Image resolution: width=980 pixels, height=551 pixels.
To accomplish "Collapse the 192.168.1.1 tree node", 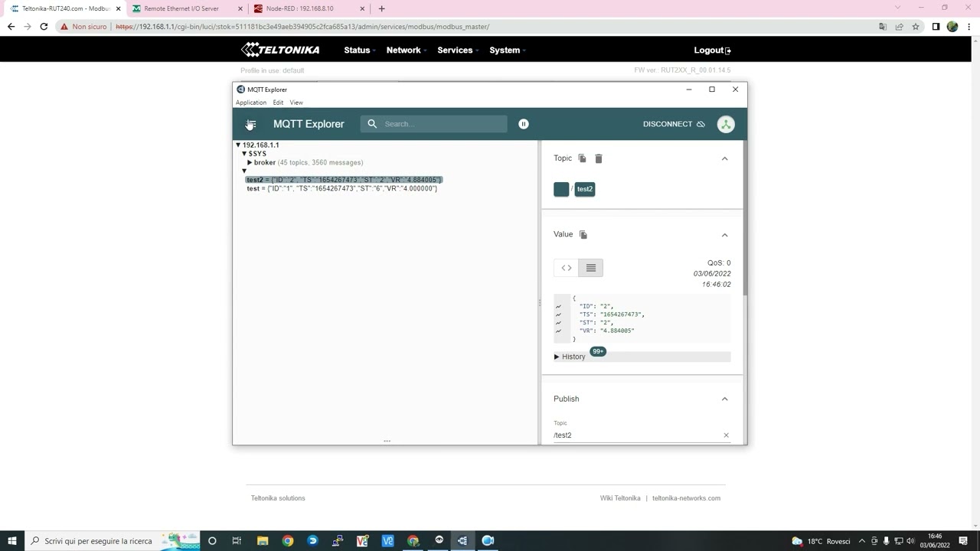I will [x=238, y=145].
